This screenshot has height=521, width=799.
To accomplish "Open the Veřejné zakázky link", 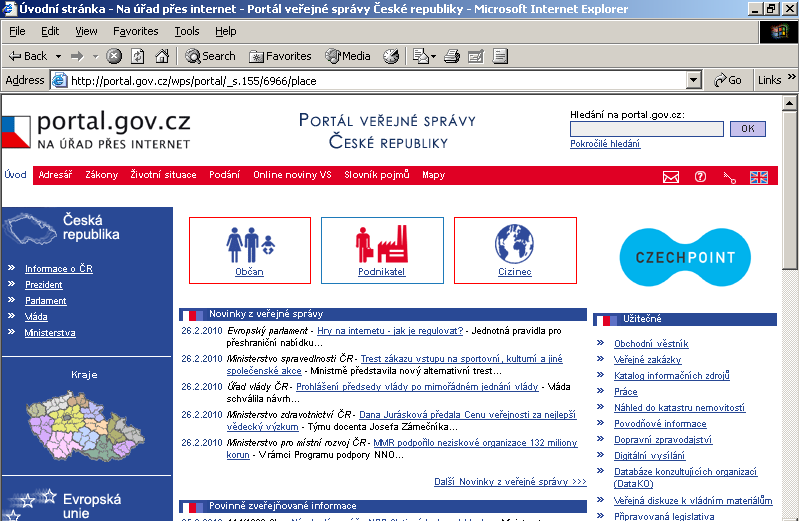I will pos(647,360).
